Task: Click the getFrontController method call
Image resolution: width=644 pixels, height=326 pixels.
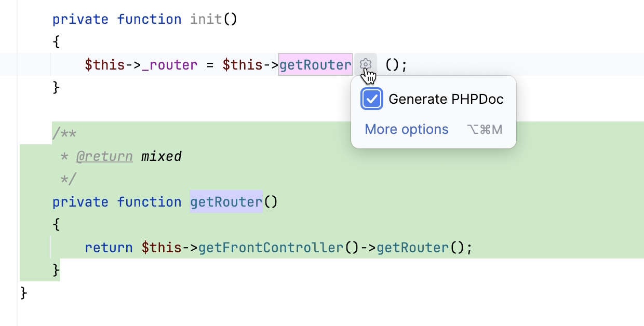Action: click(x=271, y=248)
